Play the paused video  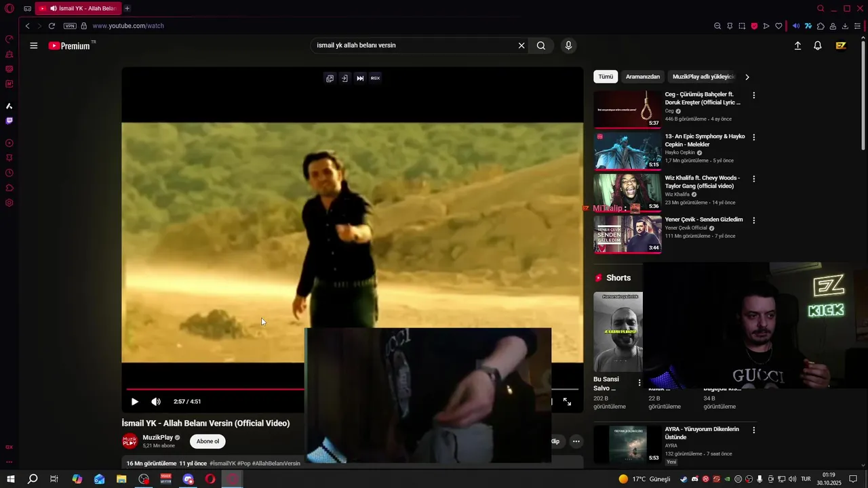134,402
